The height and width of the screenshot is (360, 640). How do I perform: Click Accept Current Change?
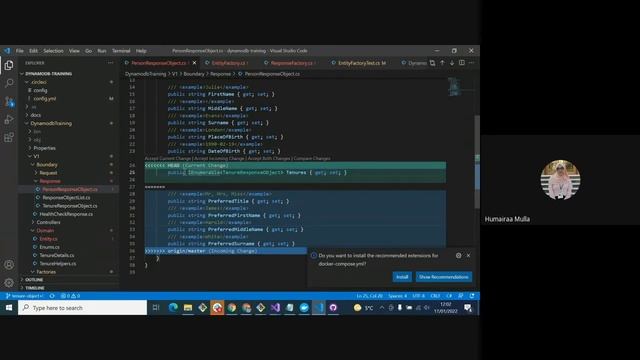(168, 158)
